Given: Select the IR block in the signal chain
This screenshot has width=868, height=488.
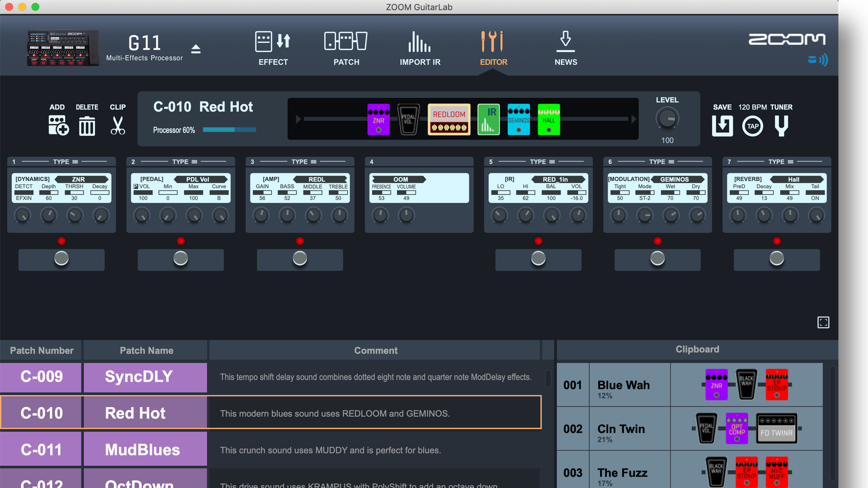Looking at the screenshot, I should coord(489,119).
